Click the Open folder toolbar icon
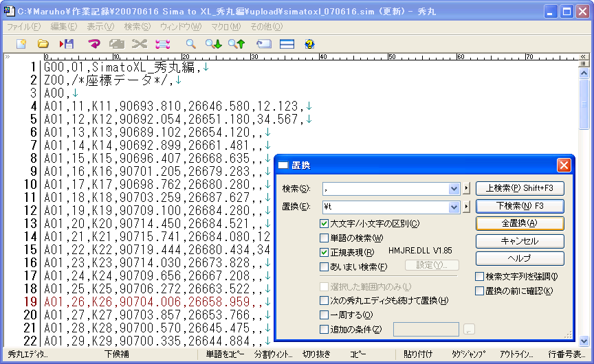Screen dimensions: 594x364 [x=43, y=44]
